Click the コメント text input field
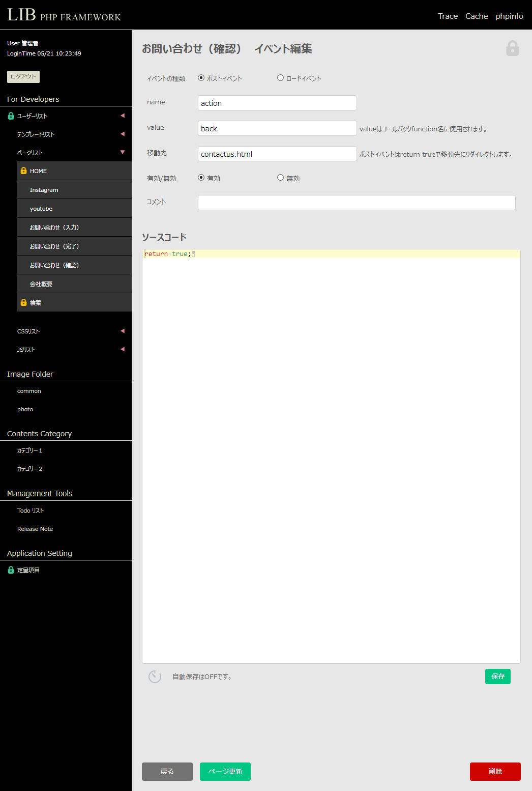 [356, 203]
